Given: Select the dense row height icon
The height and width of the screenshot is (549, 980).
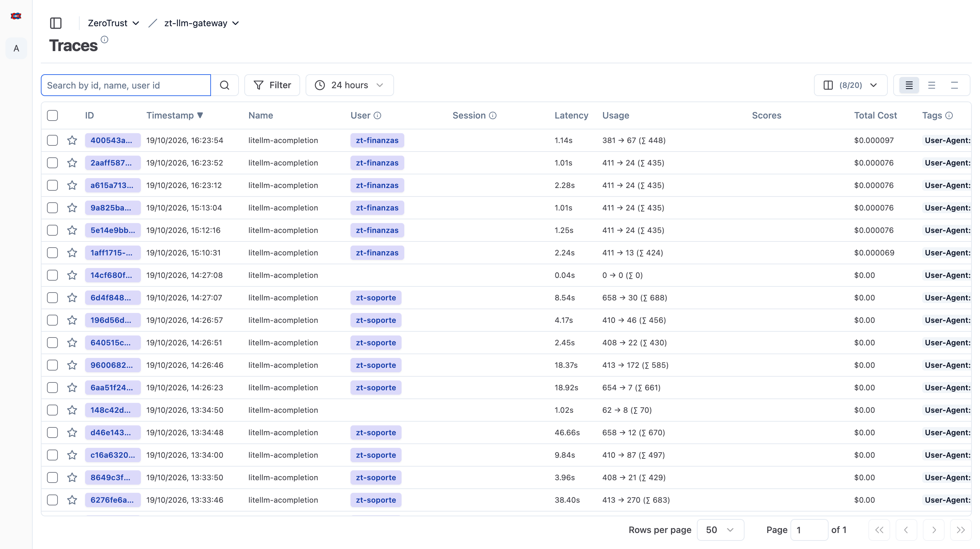Looking at the screenshot, I should 909,85.
